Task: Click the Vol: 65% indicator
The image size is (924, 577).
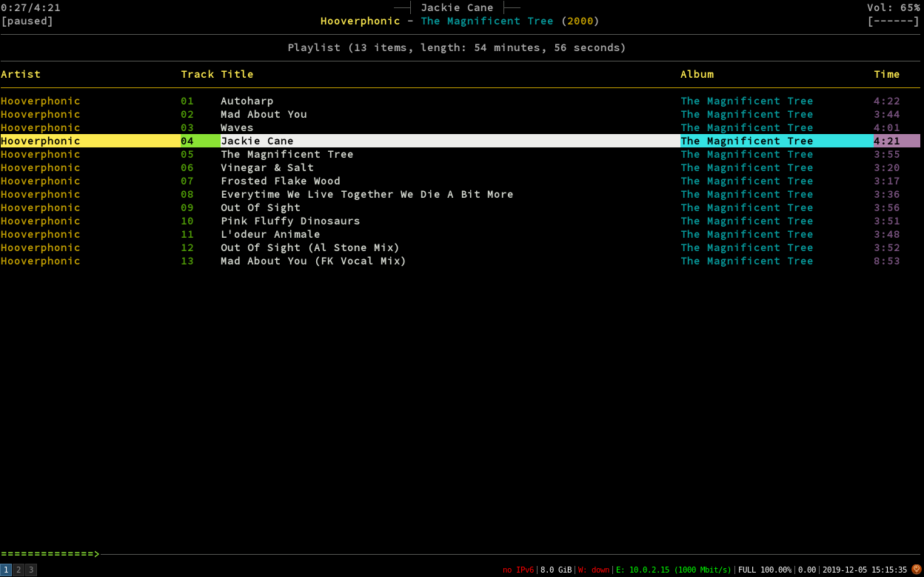Action: pyautogui.click(x=894, y=7)
